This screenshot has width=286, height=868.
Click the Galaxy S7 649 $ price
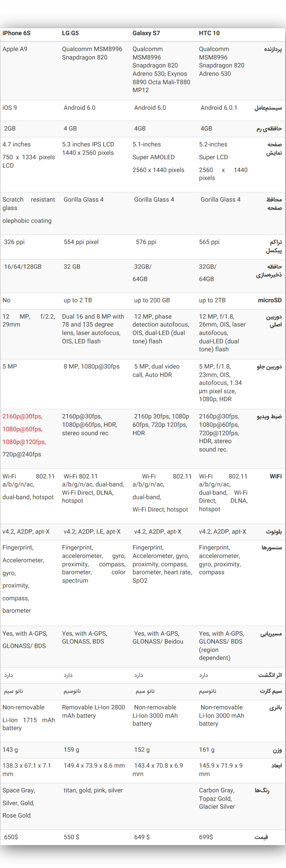pyautogui.click(x=142, y=837)
